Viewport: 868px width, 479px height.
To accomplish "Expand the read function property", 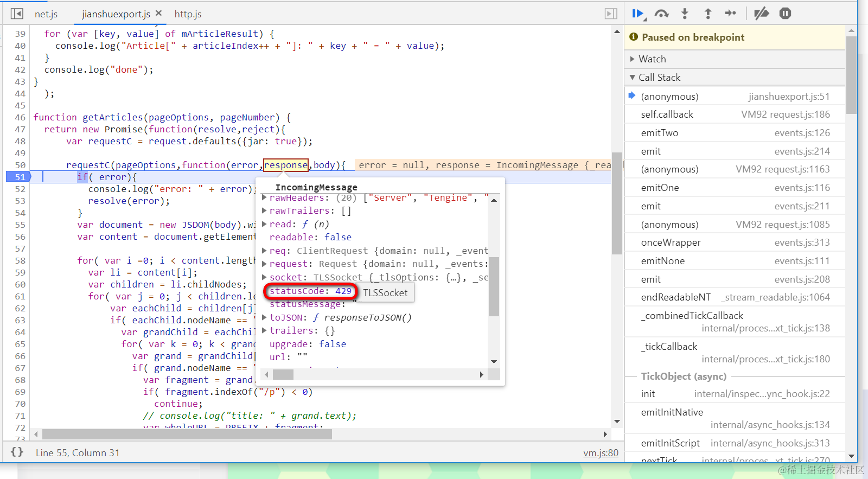I will (x=265, y=224).
